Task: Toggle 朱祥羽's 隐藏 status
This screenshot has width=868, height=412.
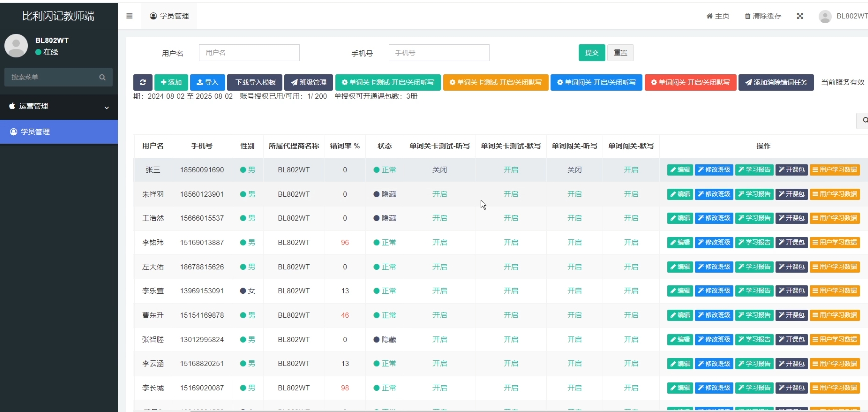Action: coord(384,194)
